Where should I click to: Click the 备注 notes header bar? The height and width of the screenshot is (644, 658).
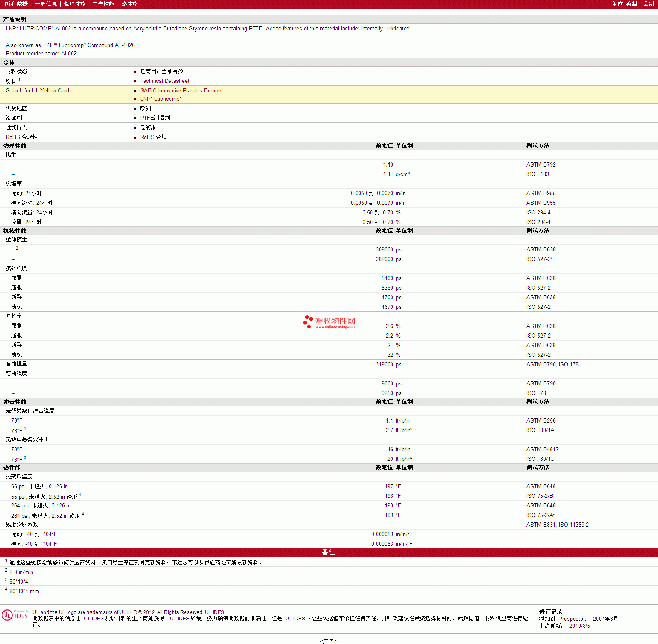[x=329, y=552]
